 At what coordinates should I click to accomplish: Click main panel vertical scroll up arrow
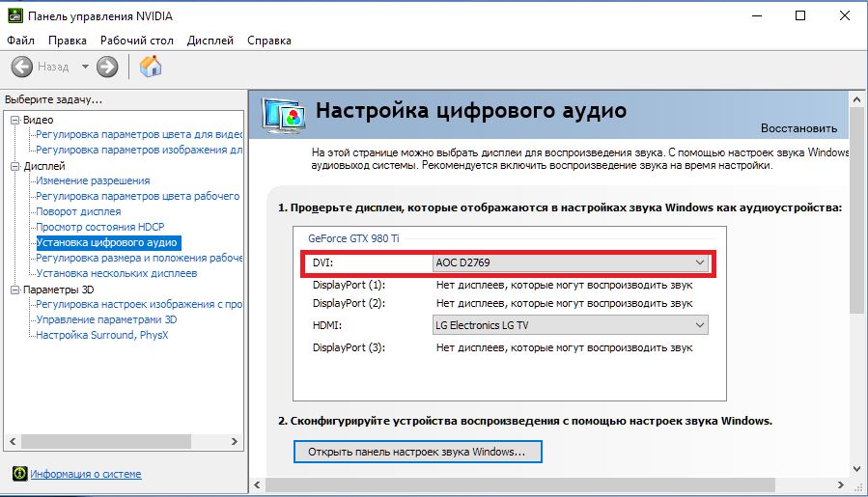click(x=857, y=99)
